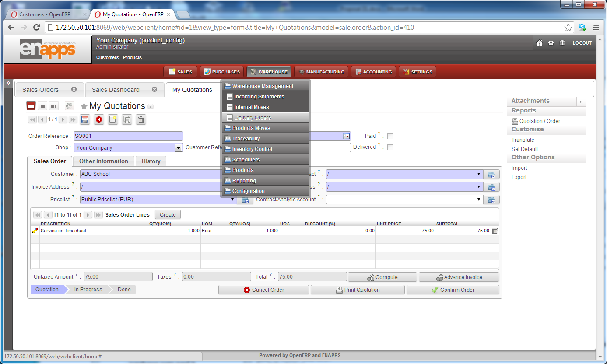This screenshot has width=607, height=364.
Task: Edit the Service on Timesheet line via pencil icon
Action: coord(35,231)
